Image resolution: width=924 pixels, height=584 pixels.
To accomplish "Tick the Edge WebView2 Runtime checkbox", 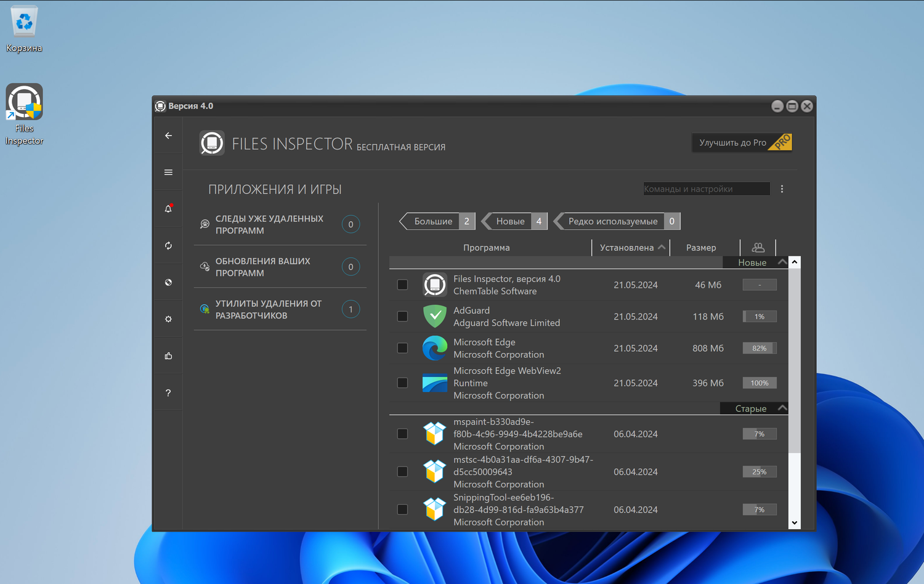I will pos(402,383).
